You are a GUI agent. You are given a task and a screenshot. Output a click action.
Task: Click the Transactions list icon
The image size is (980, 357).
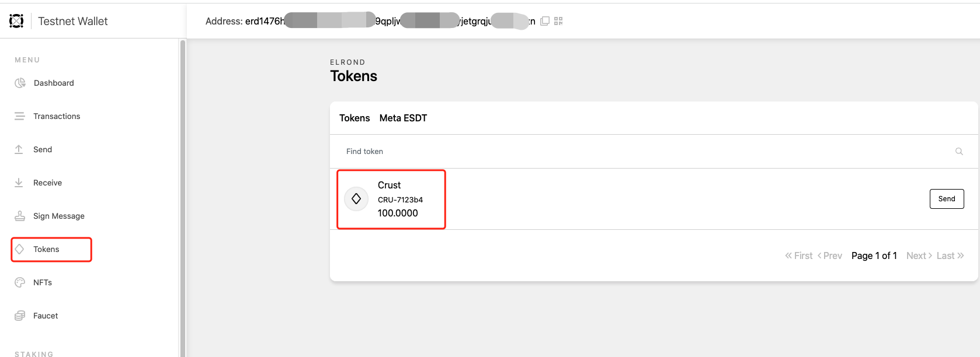coord(20,116)
